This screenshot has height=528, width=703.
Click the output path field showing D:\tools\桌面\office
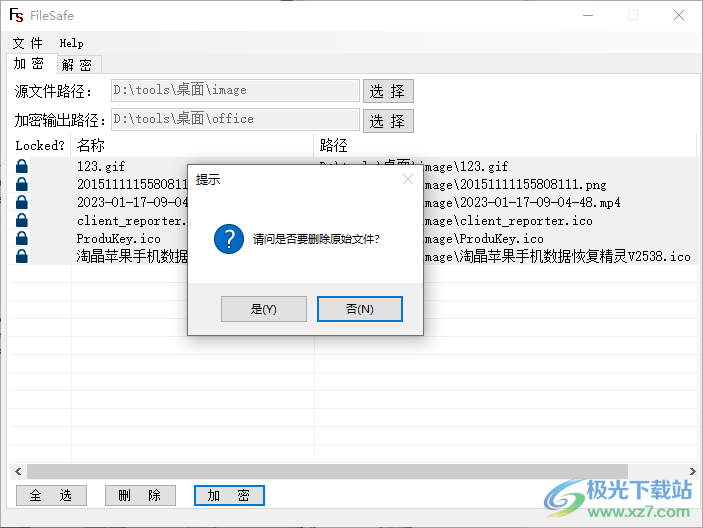pyautogui.click(x=235, y=120)
